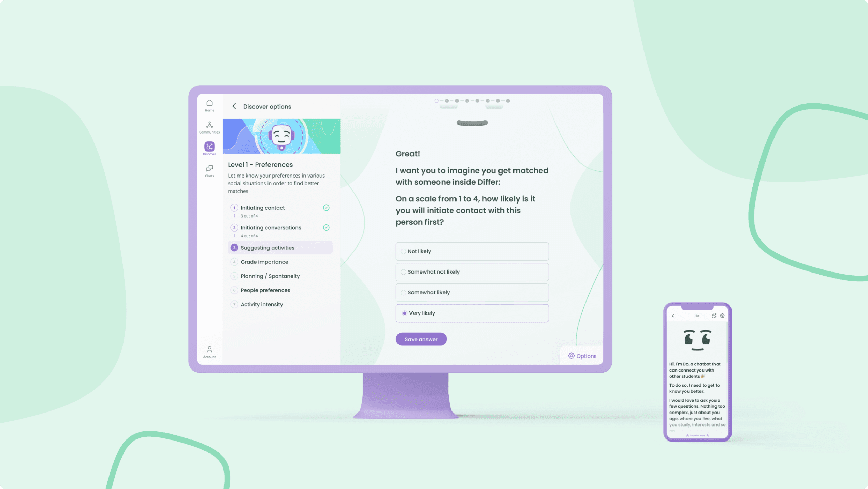
Task: Click the Account icon in sidebar
Action: (210, 349)
